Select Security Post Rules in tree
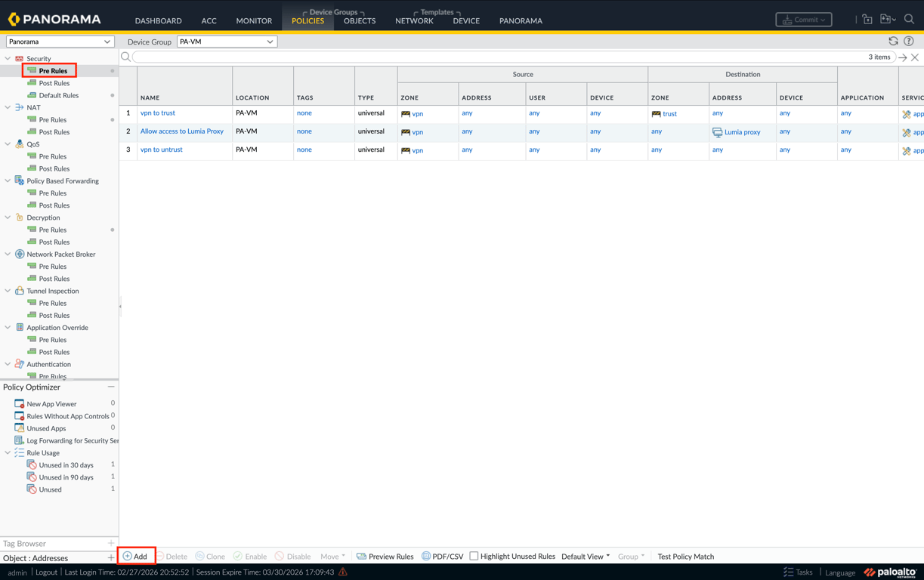 [54, 83]
